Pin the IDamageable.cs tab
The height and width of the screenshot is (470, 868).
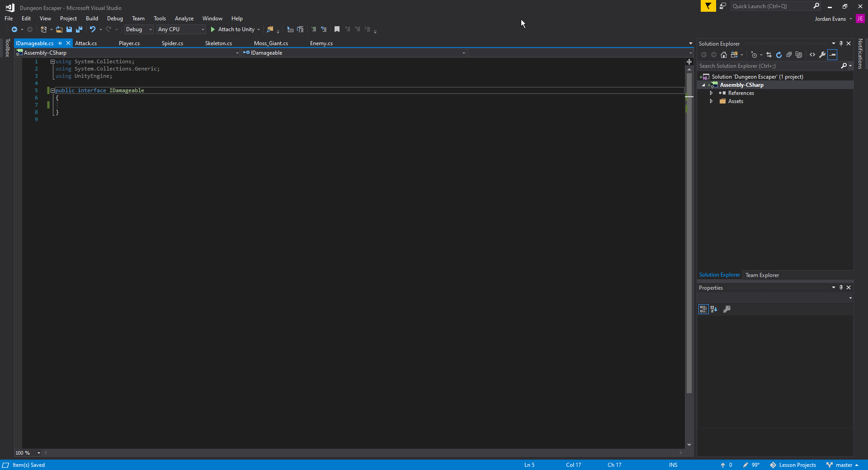(60, 43)
